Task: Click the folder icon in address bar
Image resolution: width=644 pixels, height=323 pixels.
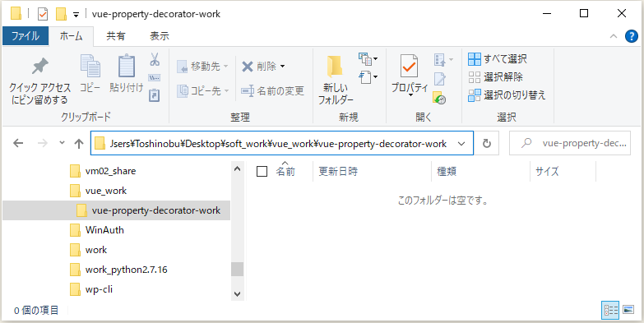Action: pos(100,144)
